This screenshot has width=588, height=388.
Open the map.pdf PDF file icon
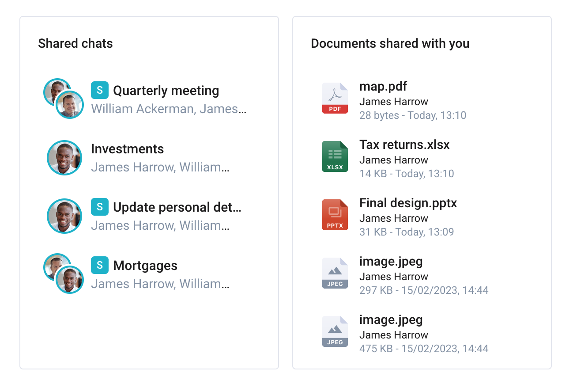(335, 98)
